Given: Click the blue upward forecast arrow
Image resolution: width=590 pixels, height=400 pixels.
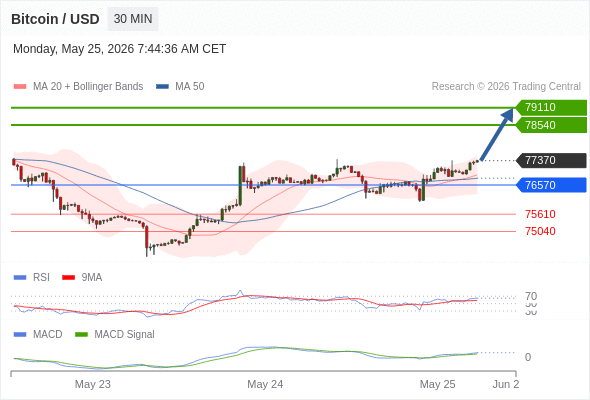Looking at the screenshot, I should 497,134.
